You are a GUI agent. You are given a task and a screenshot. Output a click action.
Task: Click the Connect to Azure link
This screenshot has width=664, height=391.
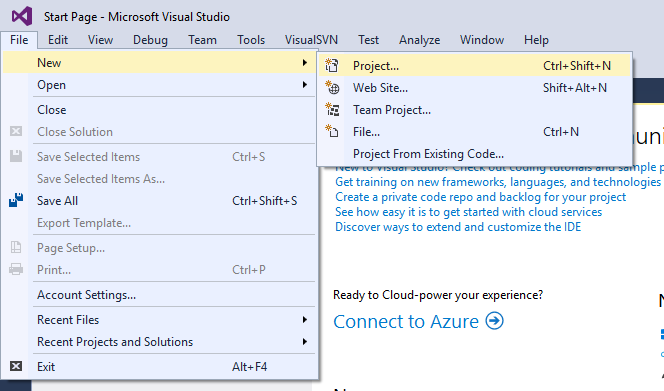tap(406, 322)
